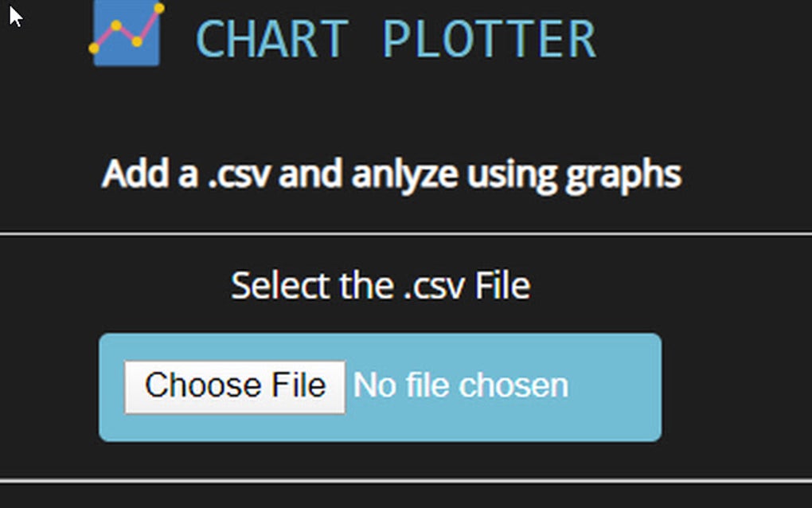Click the Select the .csv File heading

[x=380, y=284]
